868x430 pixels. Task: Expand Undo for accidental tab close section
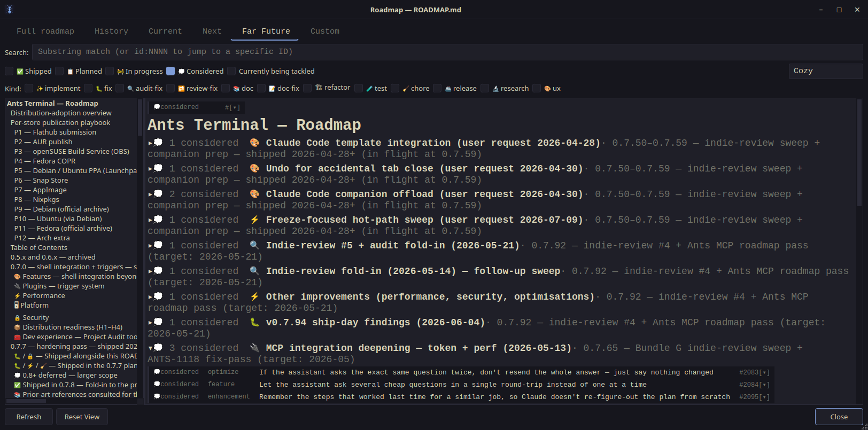click(x=150, y=169)
